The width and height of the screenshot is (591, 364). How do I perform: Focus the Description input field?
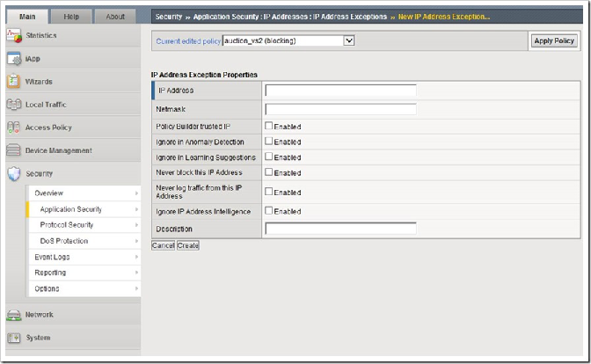click(x=340, y=229)
